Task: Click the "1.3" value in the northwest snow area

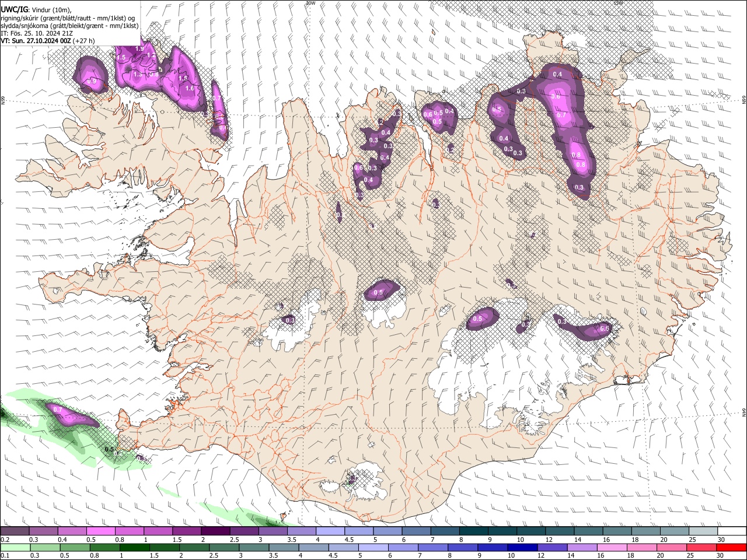Action: click(138, 75)
